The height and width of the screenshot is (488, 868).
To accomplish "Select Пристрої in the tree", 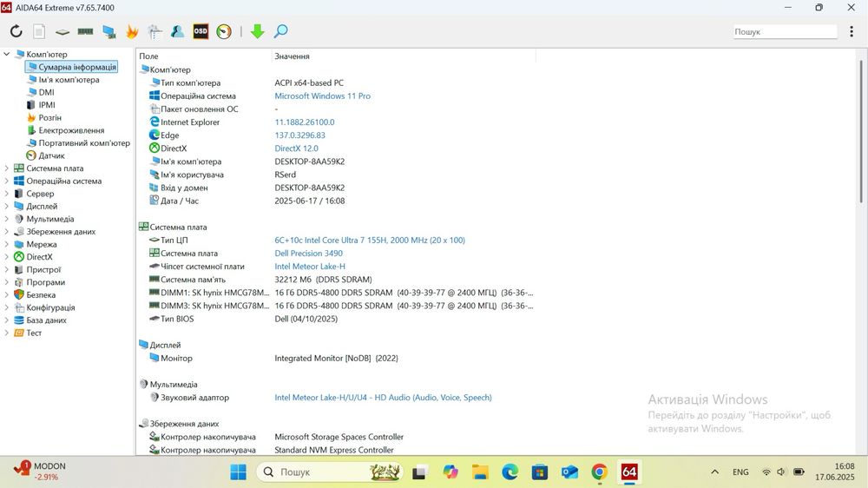I will click(x=43, y=270).
